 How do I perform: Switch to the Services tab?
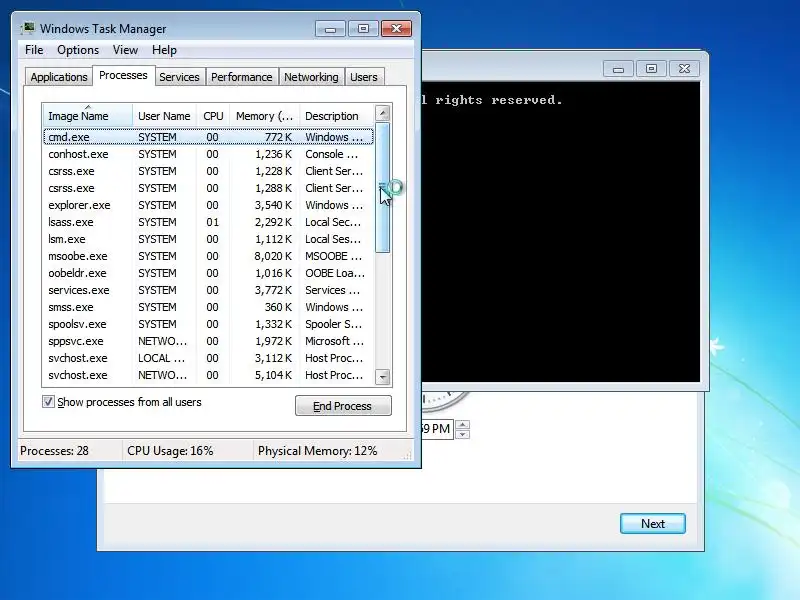[179, 77]
